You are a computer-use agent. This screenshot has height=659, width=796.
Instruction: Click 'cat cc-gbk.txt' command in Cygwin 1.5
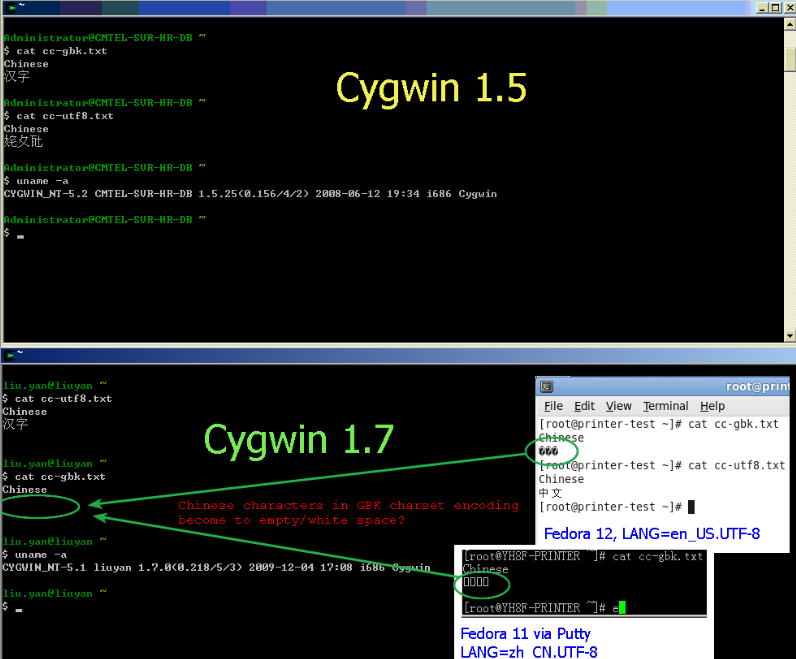click(61, 51)
